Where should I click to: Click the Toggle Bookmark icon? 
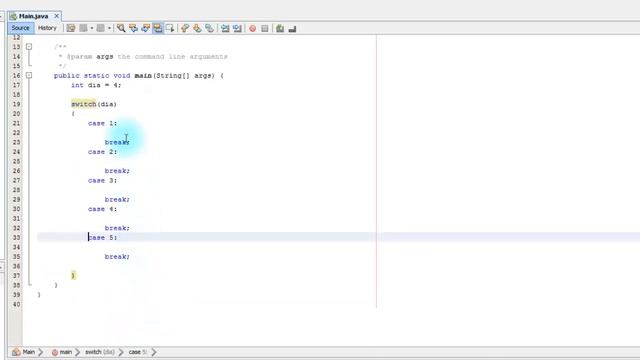[209, 28]
